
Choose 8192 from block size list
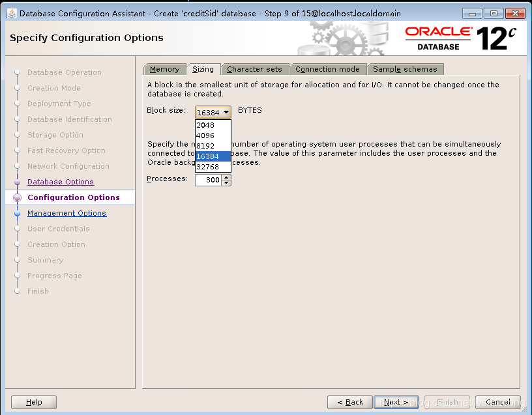(213, 146)
